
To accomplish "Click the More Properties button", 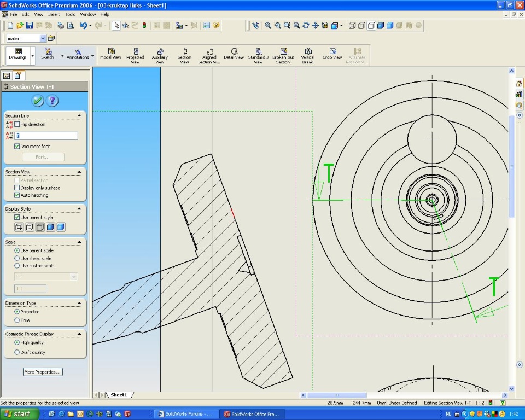I will click(43, 372).
